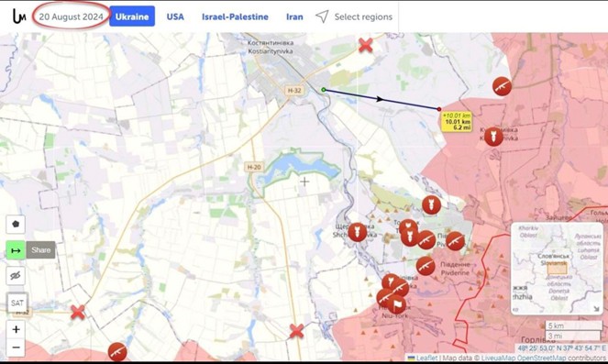Screen dimensions: 608x364
Task: Toggle the hide markers eye icon
Action: 16,276
